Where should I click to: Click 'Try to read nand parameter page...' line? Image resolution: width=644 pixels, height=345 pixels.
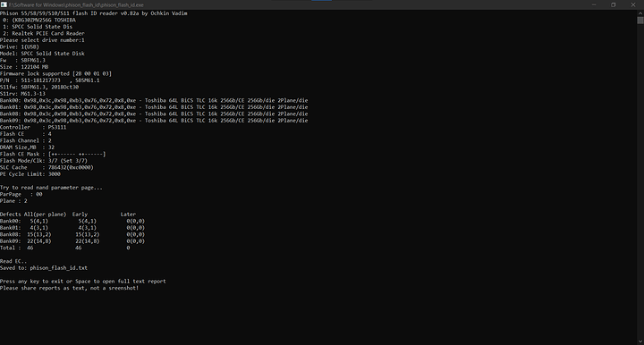51,188
